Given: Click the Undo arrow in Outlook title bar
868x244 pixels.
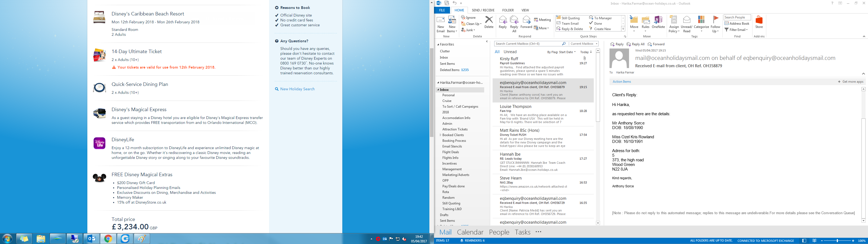Looking at the screenshot, I should pos(454,3).
